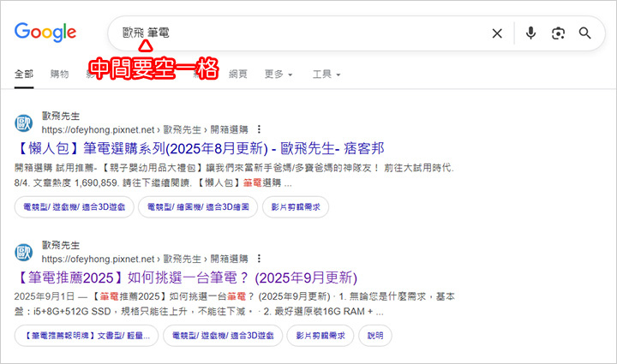Screen dimensions: 617x364
Task: Submit search with the magnifier icon
Action: point(584,33)
